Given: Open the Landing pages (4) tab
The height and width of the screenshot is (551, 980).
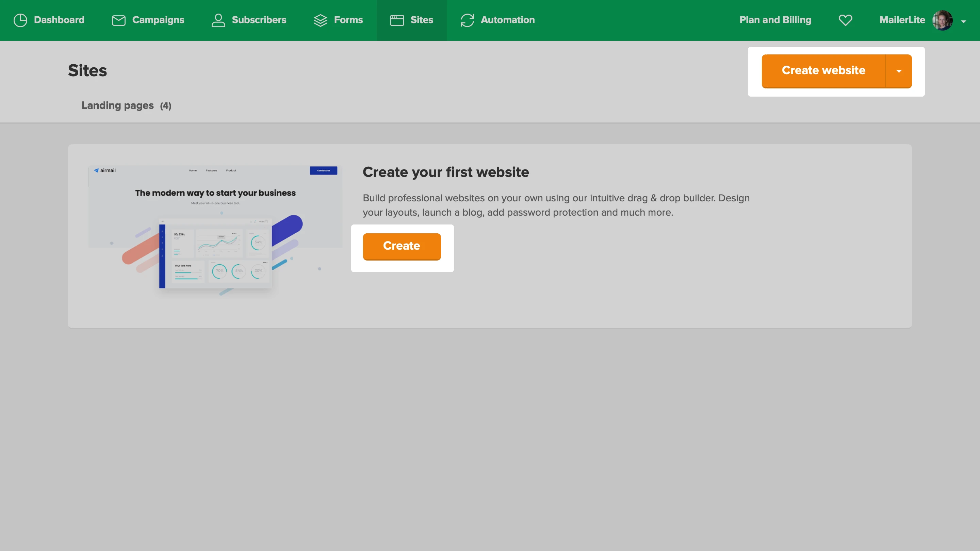Looking at the screenshot, I should point(126,105).
